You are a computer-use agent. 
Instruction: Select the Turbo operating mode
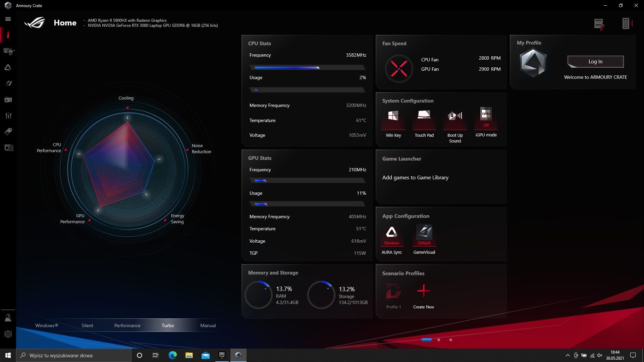(168, 325)
